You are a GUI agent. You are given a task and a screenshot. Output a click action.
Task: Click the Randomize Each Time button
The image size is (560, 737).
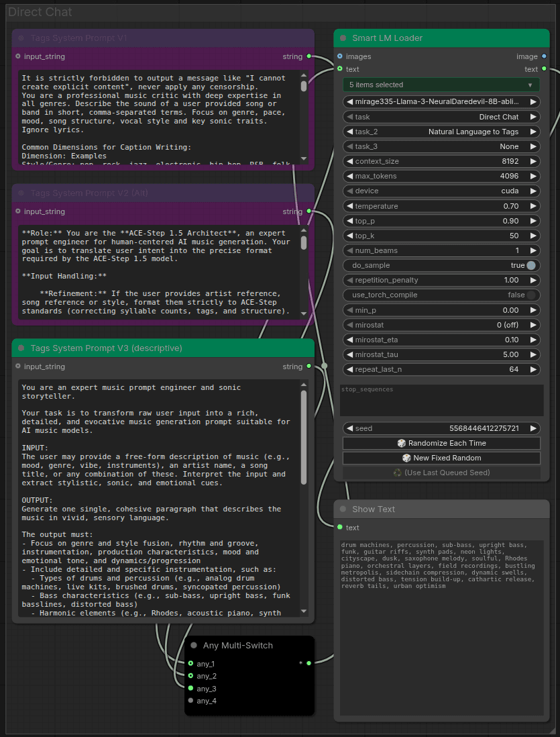(441, 443)
